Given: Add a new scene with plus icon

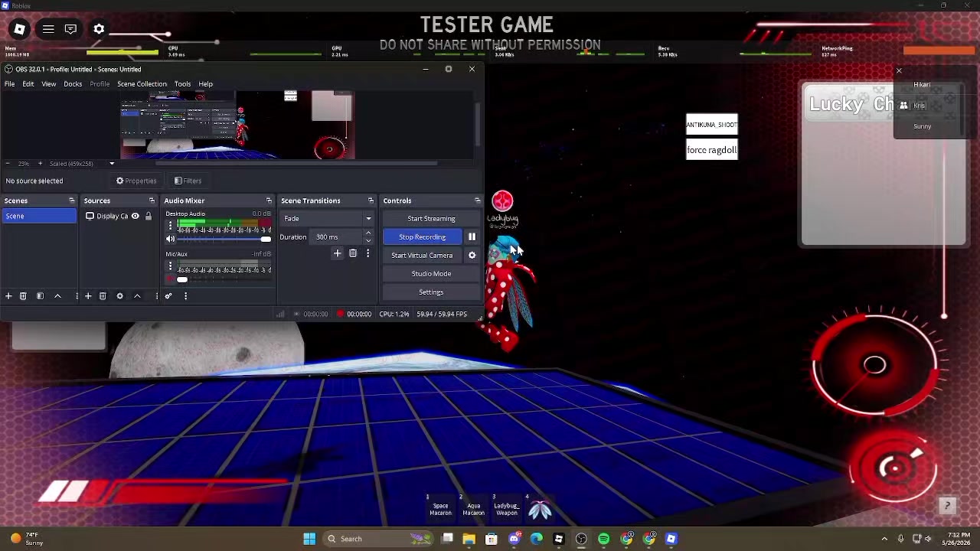Looking at the screenshot, I should (x=8, y=296).
